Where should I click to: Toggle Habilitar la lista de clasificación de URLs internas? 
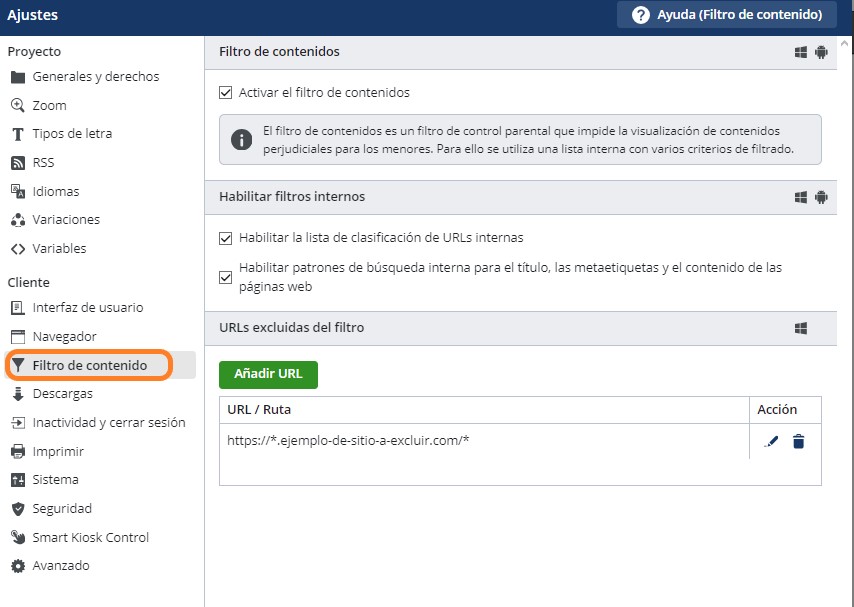pyautogui.click(x=225, y=238)
